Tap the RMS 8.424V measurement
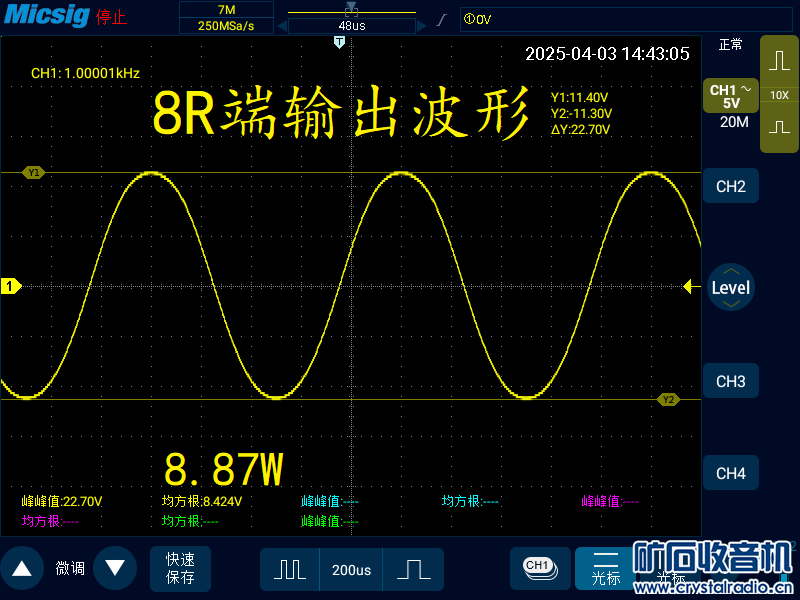The height and width of the screenshot is (600, 800). tap(202, 502)
